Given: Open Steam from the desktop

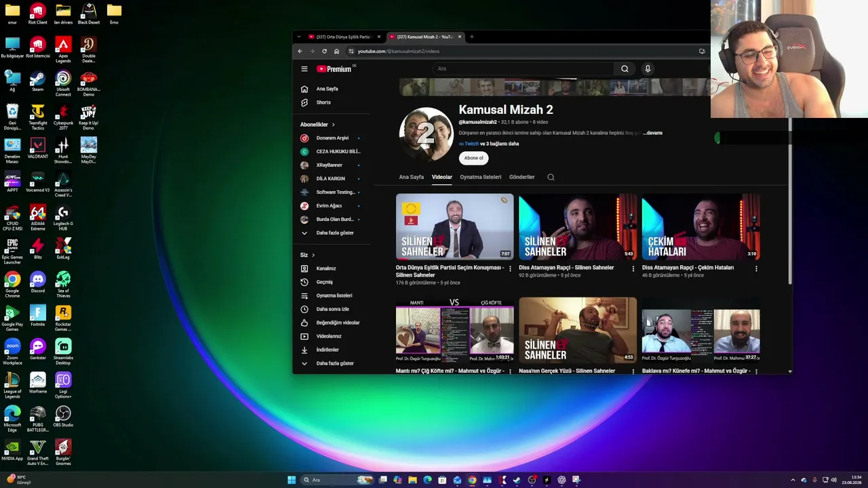Looking at the screenshot, I should click(37, 82).
